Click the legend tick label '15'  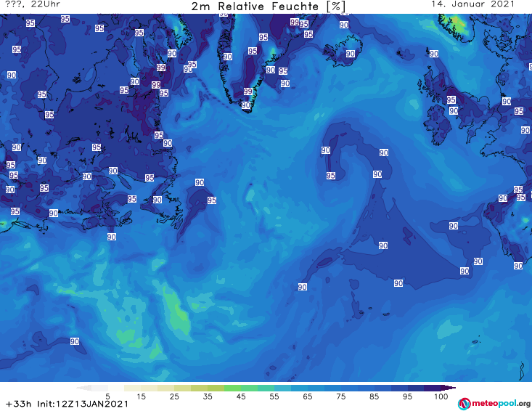click(141, 396)
